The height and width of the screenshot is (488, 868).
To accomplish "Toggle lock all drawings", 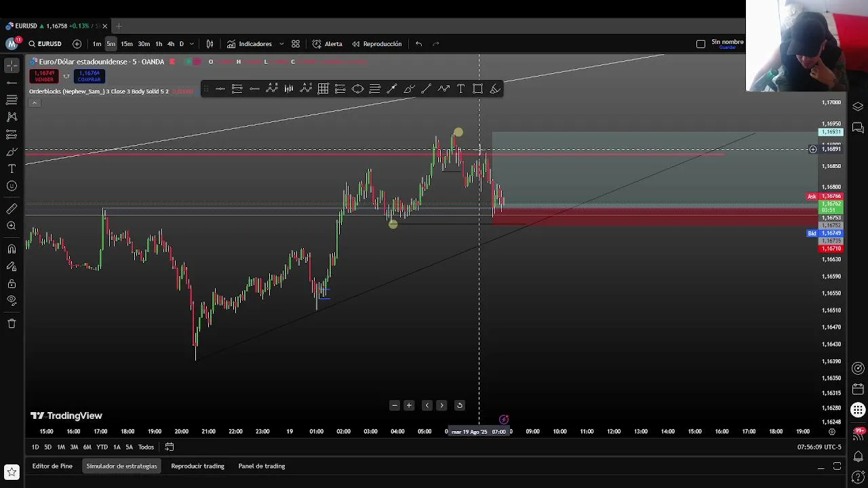I will tap(12, 283).
